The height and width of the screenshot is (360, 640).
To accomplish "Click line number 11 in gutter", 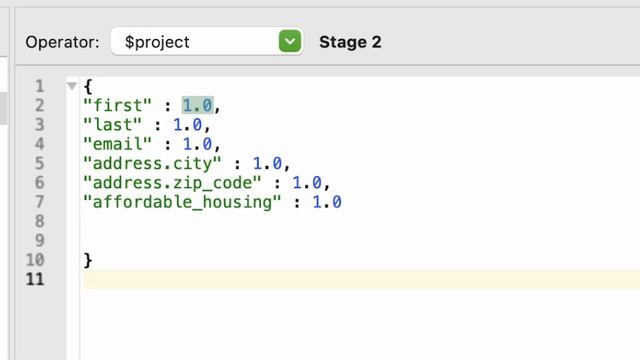I will [x=35, y=279].
